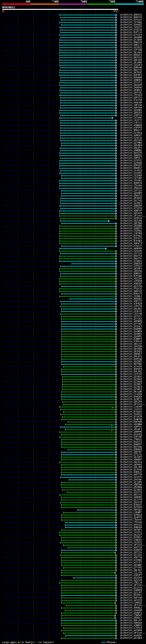Click label UniRef100_Q8W2G9

131,263
